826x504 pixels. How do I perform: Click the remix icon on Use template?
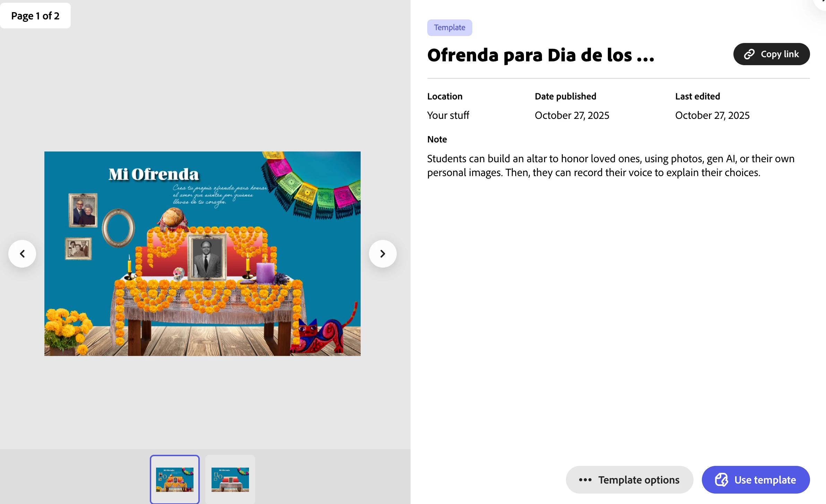click(722, 480)
